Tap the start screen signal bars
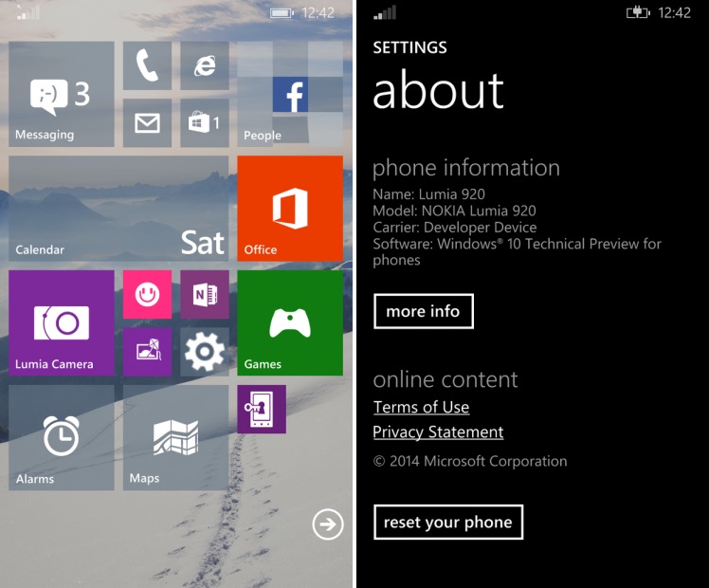 click(x=27, y=12)
